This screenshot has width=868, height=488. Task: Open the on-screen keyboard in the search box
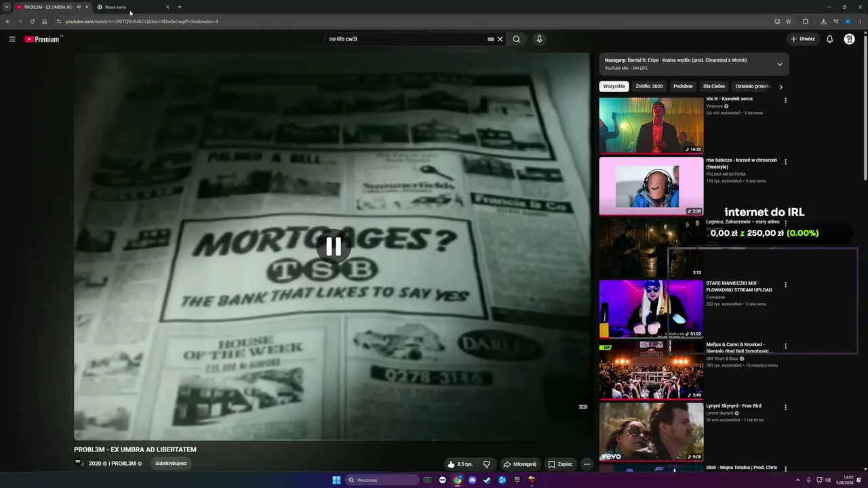click(491, 39)
